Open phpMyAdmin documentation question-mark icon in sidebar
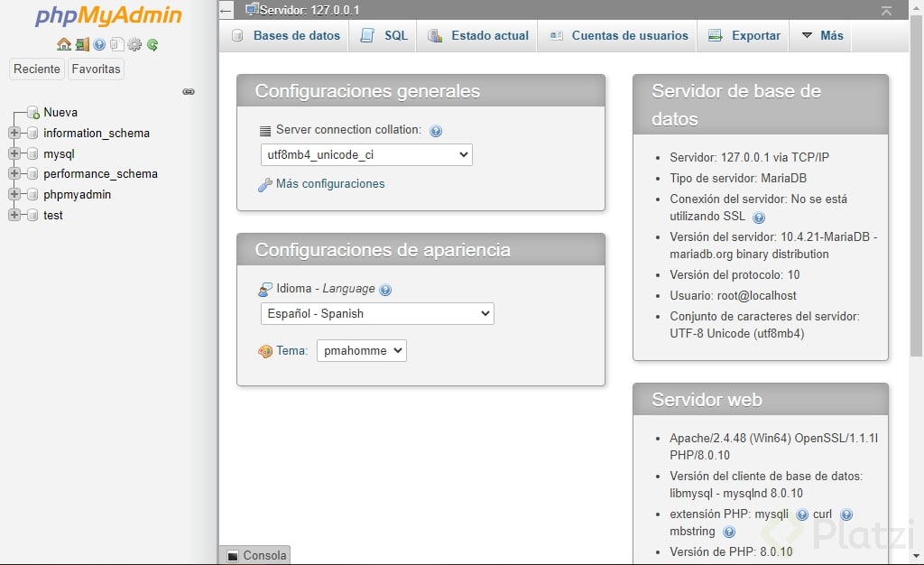Screen dimensions: 924x565 (99, 44)
